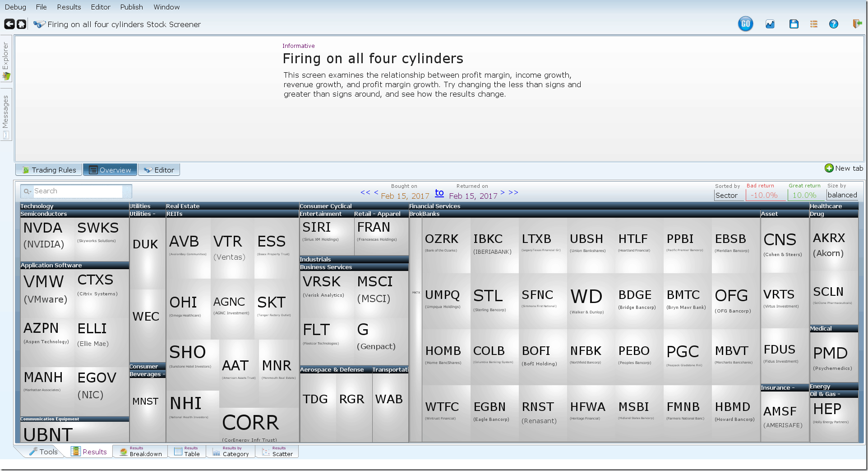
Task: Switch to the Trading Rules tab
Action: 49,170
